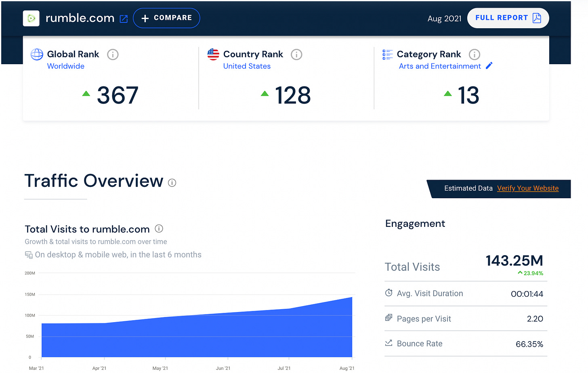Edit category with the pencil icon

[489, 65]
